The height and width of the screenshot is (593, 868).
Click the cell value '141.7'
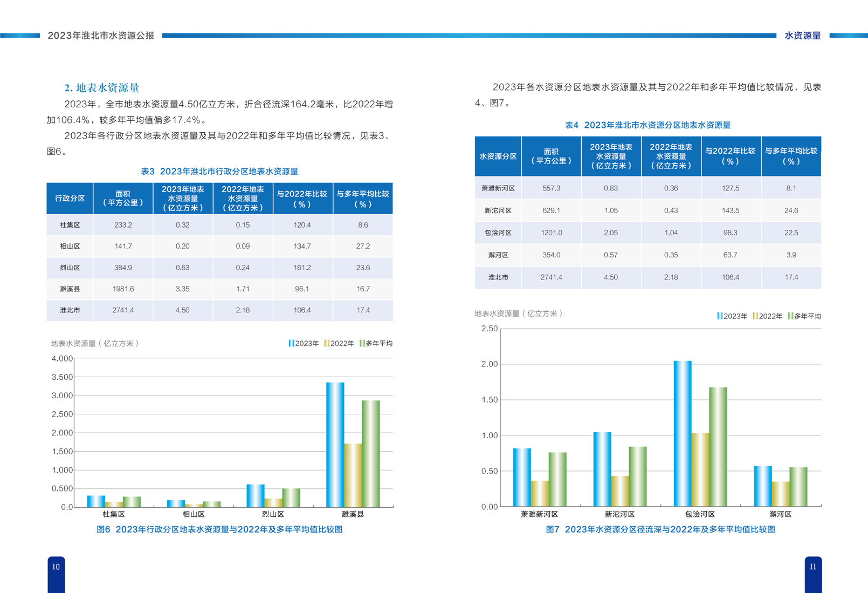123,246
